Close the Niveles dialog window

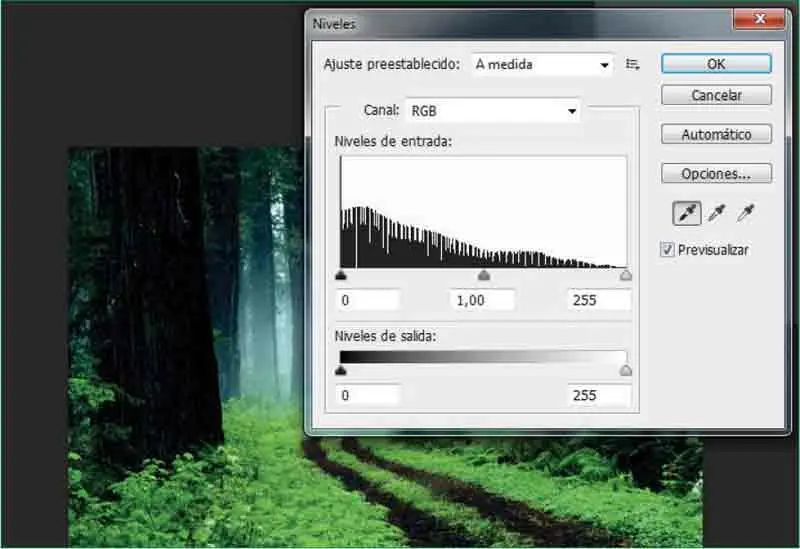click(x=758, y=20)
